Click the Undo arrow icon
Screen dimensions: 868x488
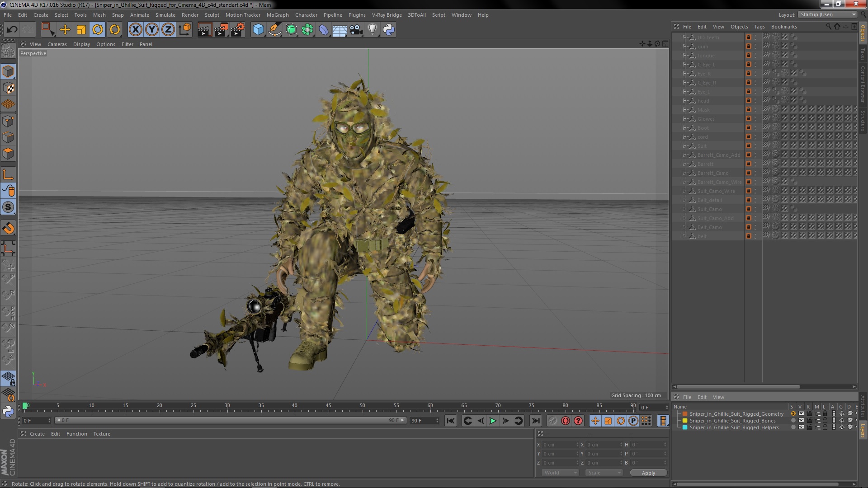click(12, 30)
